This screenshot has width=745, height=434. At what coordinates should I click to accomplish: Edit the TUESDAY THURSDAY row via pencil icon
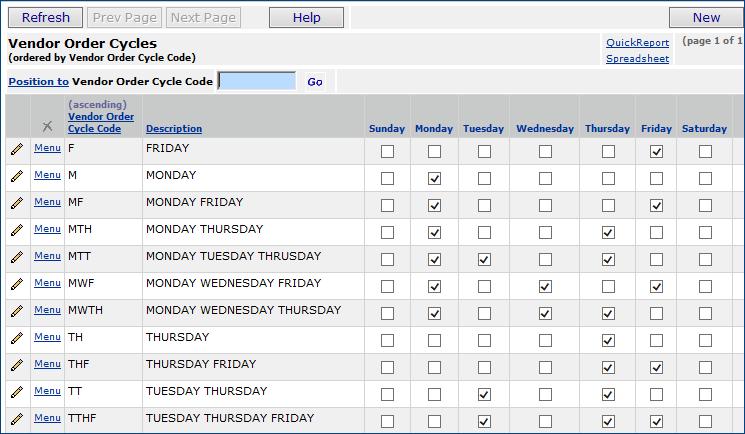[16, 393]
